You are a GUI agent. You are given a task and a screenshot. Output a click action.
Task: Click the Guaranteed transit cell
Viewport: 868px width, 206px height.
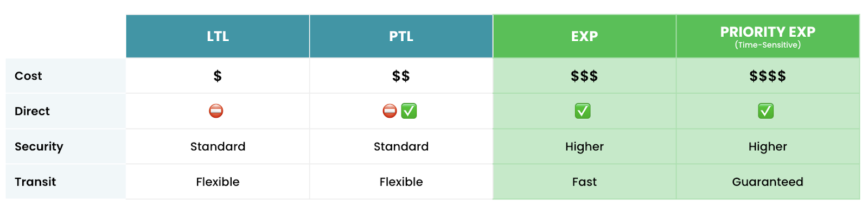pyautogui.click(x=768, y=182)
